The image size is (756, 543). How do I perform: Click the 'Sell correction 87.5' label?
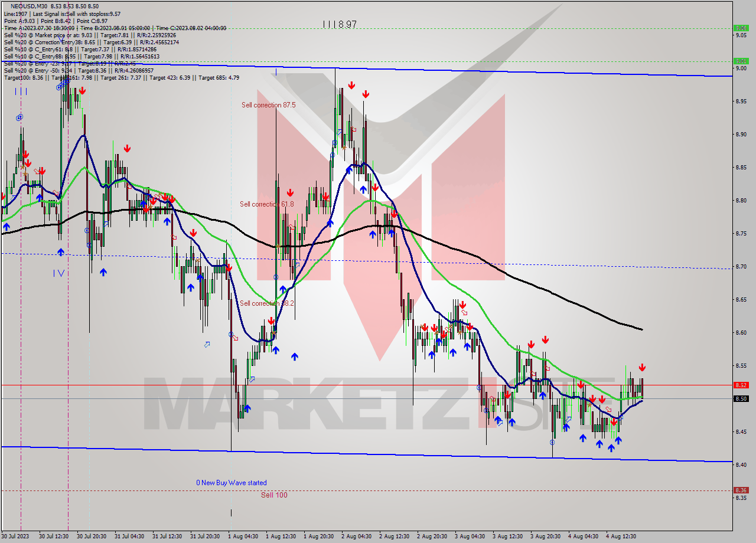pos(268,105)
